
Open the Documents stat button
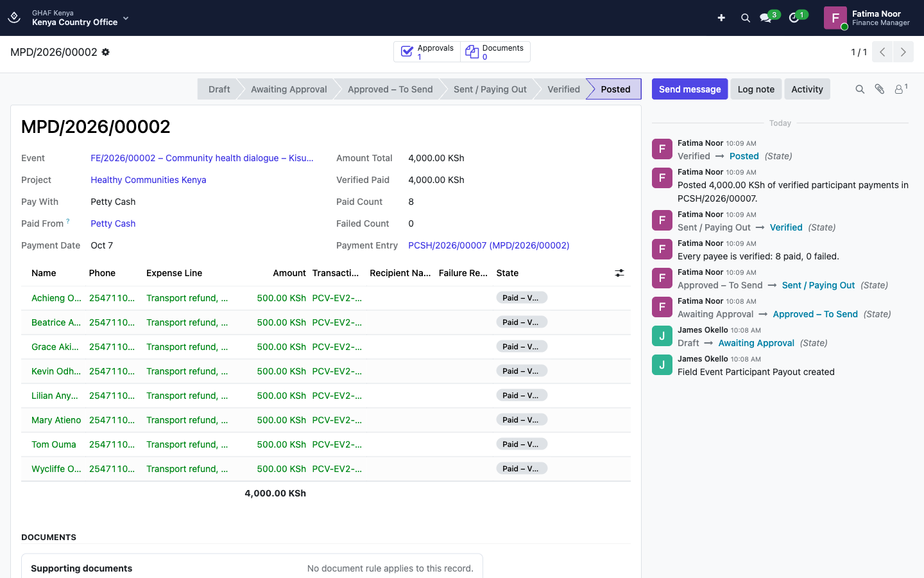pyautogui.click(x=495, y=52)
